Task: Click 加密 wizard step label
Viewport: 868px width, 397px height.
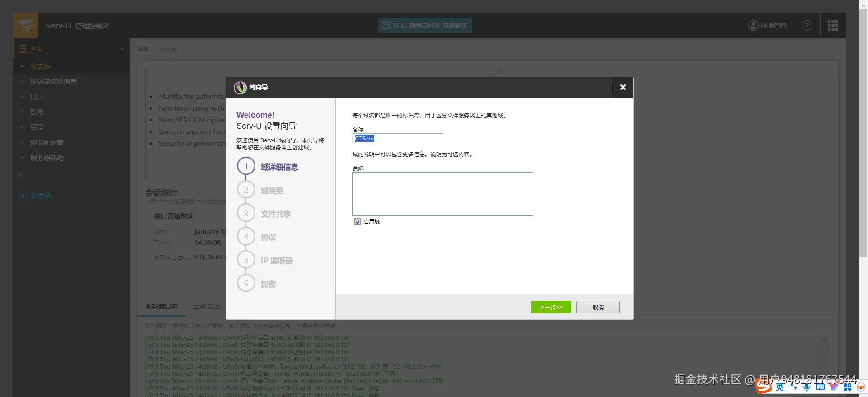Action: tap(269, 284)
